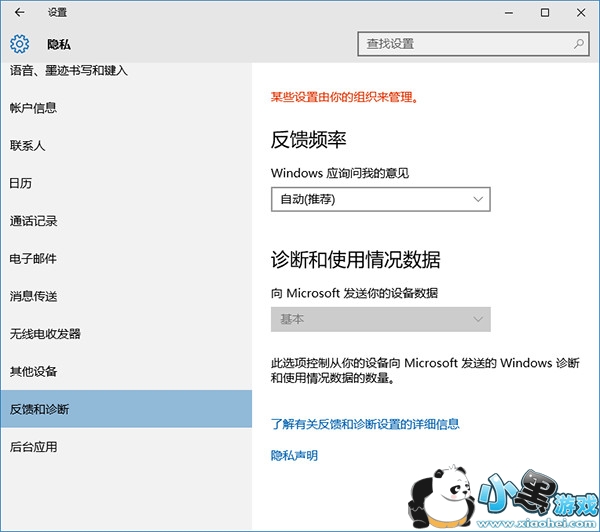Open the 隐私声明 link
Image resolution: width=600 pixels, height=532 pixels.
click(x=294, y=455)
